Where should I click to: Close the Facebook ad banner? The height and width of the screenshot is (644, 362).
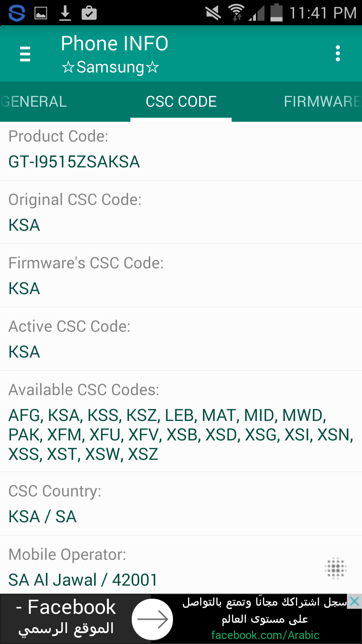354,601
